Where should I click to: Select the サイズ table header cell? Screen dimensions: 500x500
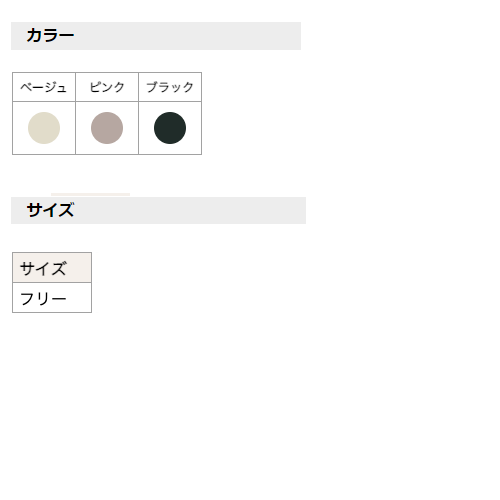point(52,268)
